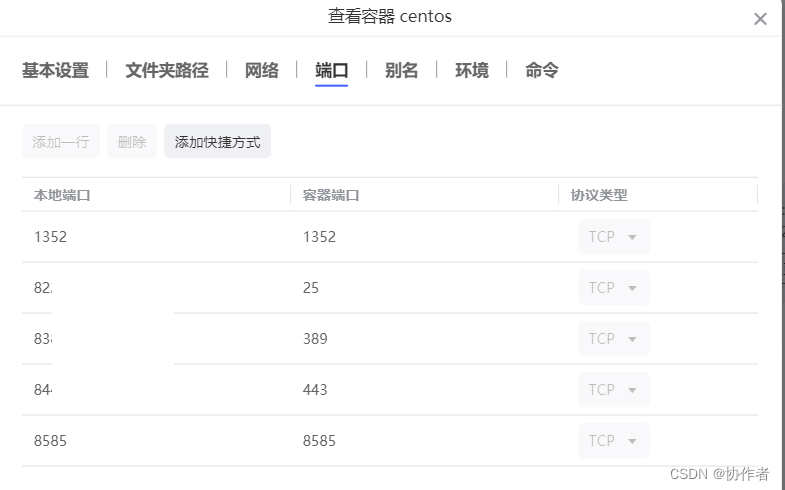Click the 添加一行 button
The width and height of the screenshot is (785, 490).
(x=61, y=142)
